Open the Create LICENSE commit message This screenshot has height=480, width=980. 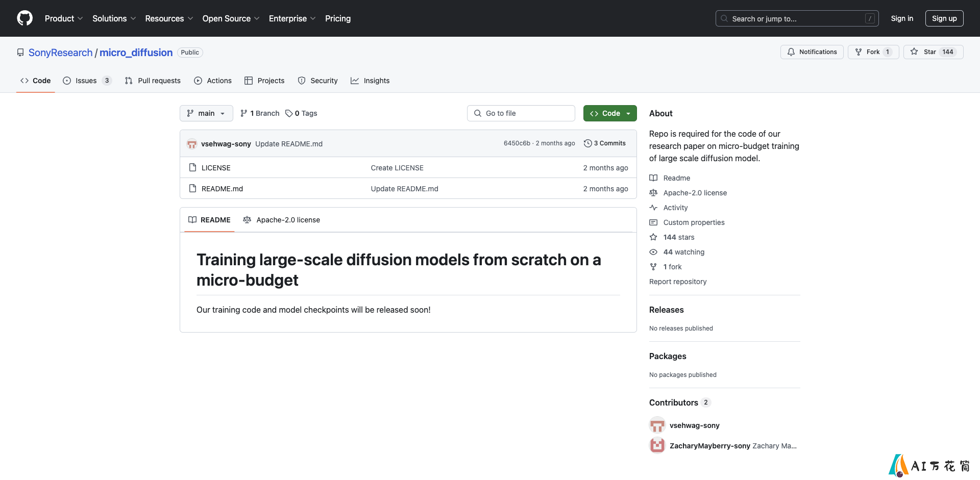397,168
